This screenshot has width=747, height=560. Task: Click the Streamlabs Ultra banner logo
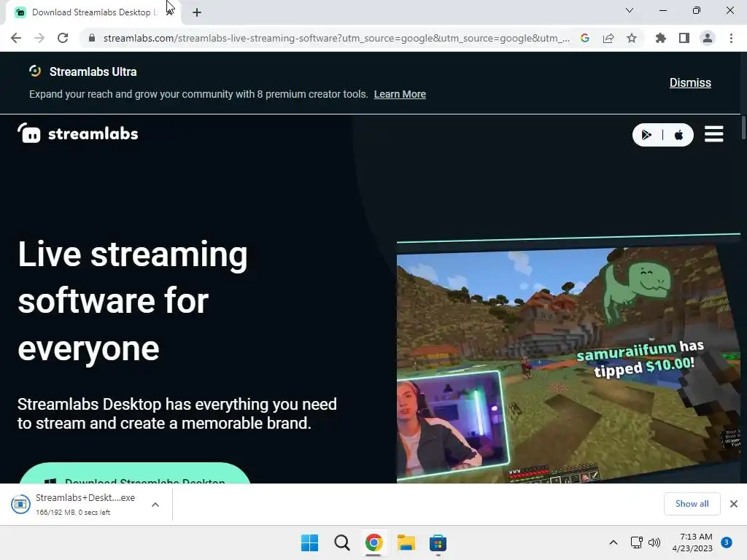pos(35,71)
